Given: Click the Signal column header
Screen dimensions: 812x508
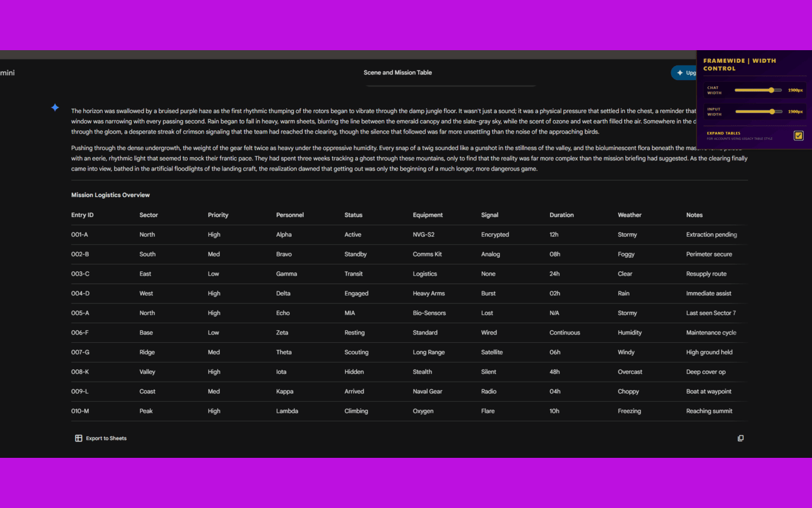Looking at the screenshot, I should tap(490, 215).
